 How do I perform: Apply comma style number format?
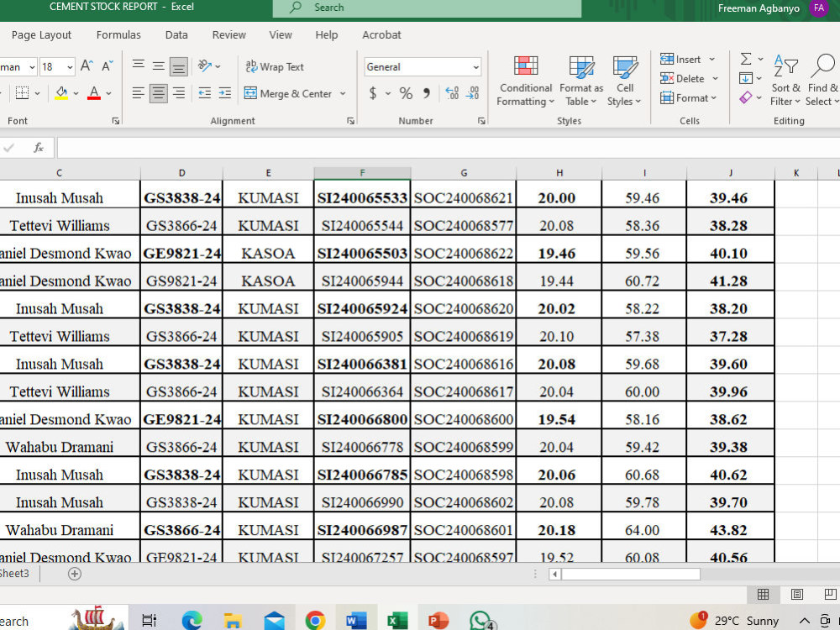[427, 93]
